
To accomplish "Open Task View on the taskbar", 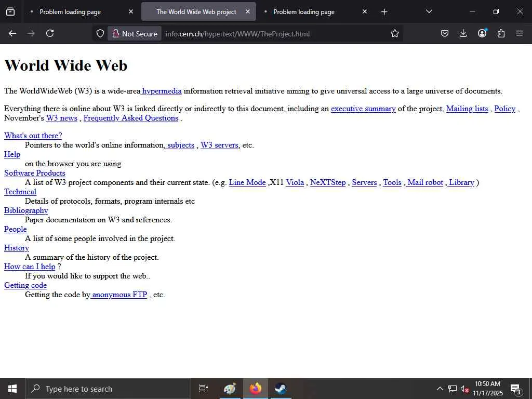I will [x=204, y=389].
